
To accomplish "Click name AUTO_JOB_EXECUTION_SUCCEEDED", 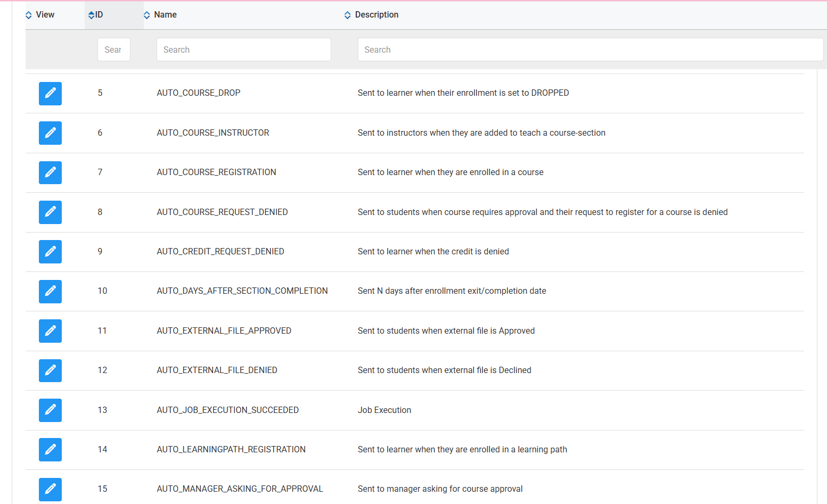I will click(228, 410).
